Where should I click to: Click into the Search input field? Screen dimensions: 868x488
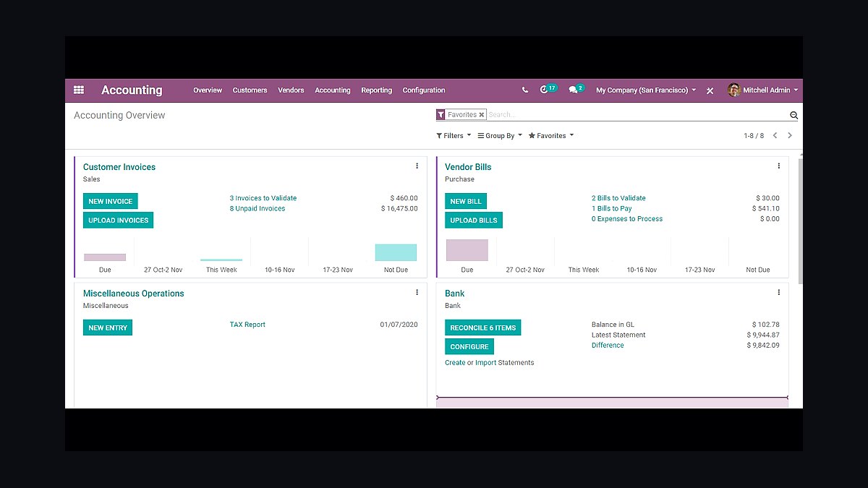(x=637, y=115)
